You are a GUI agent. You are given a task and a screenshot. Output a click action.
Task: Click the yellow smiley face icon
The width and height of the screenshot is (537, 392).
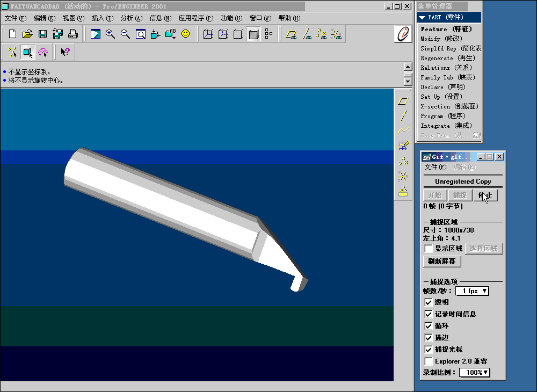pyautogui.click(x=186, y=33)
